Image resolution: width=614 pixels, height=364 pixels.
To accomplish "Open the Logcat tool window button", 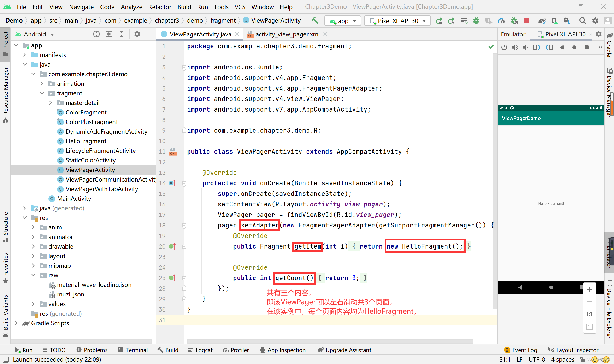I will [x=200, y=350].
